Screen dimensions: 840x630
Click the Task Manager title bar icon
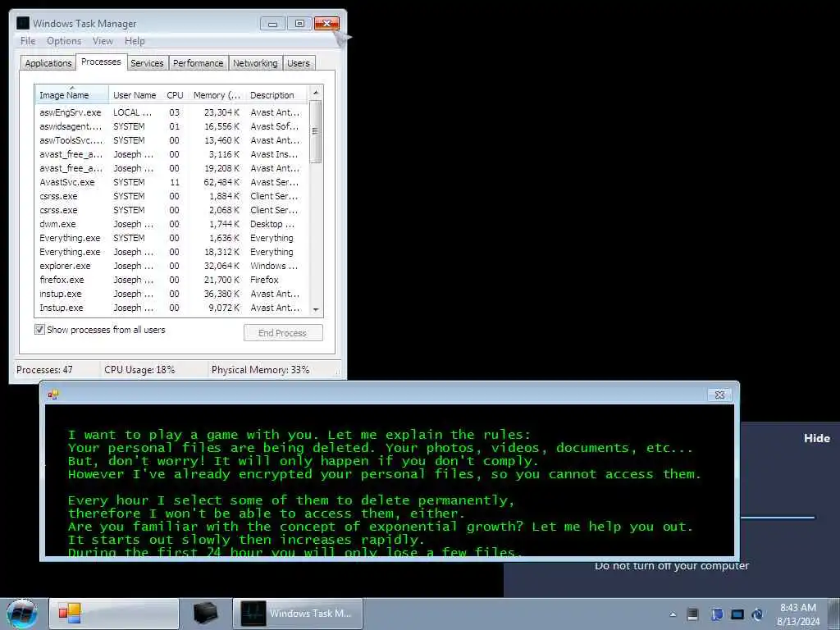(22, 23)
